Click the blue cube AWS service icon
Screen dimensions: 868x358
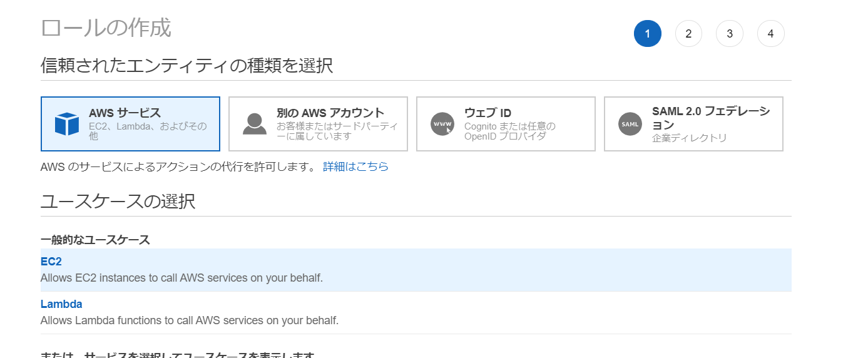click(x=66, y=124)
